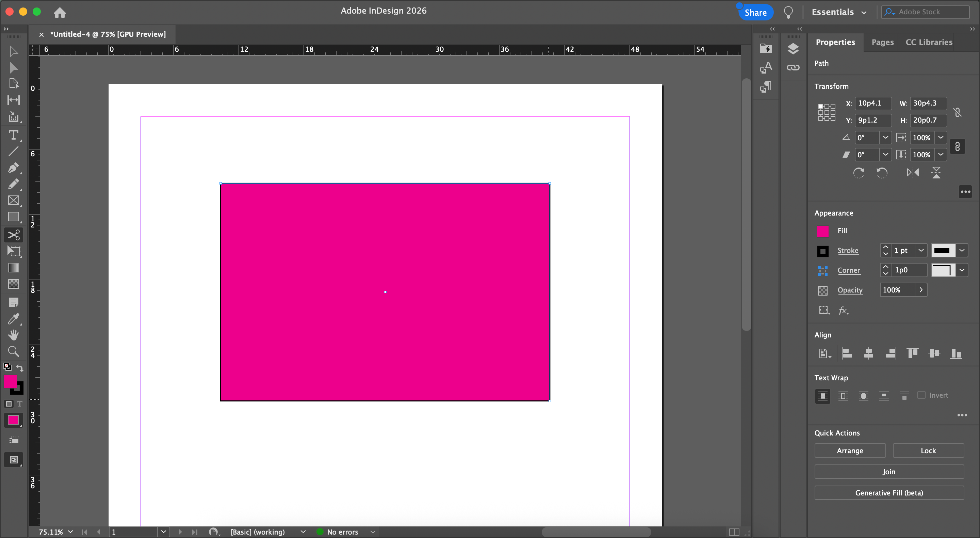The height and width of the screenshot is (538, 980).
Task: Toggle constrain width and height link
Action: pyautogui.click(x=958, y=112)
